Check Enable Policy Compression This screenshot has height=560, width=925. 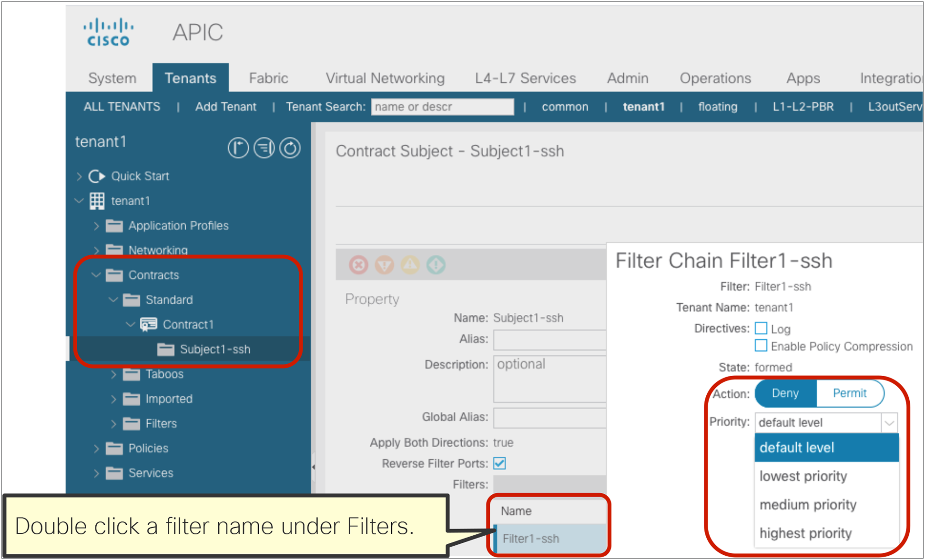[x=761, y=346]
